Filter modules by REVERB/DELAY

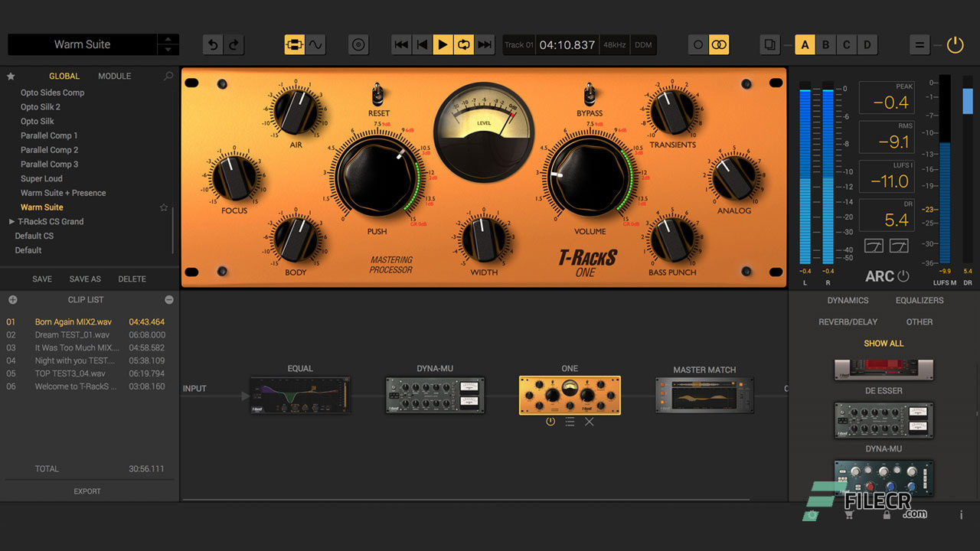pos(848,322)
